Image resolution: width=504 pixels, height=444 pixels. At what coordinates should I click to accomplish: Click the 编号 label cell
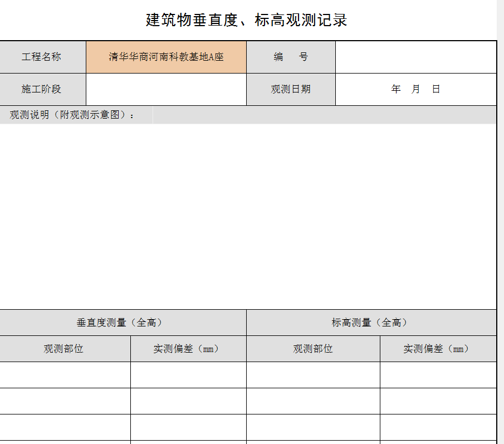[291, 57]
